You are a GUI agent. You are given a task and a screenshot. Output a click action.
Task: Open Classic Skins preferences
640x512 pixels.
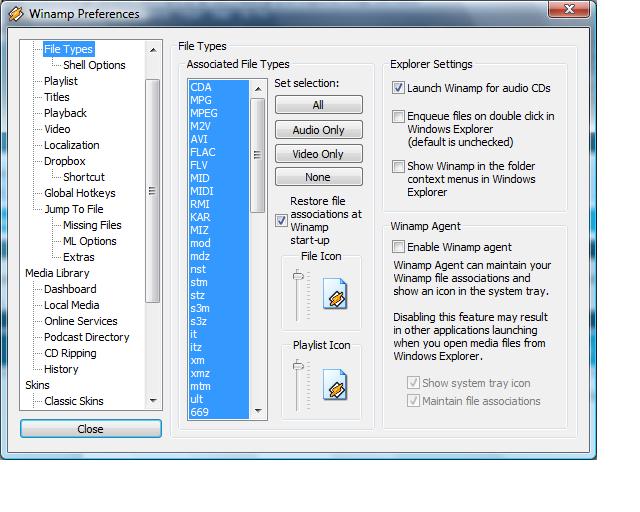coord(74,401)
